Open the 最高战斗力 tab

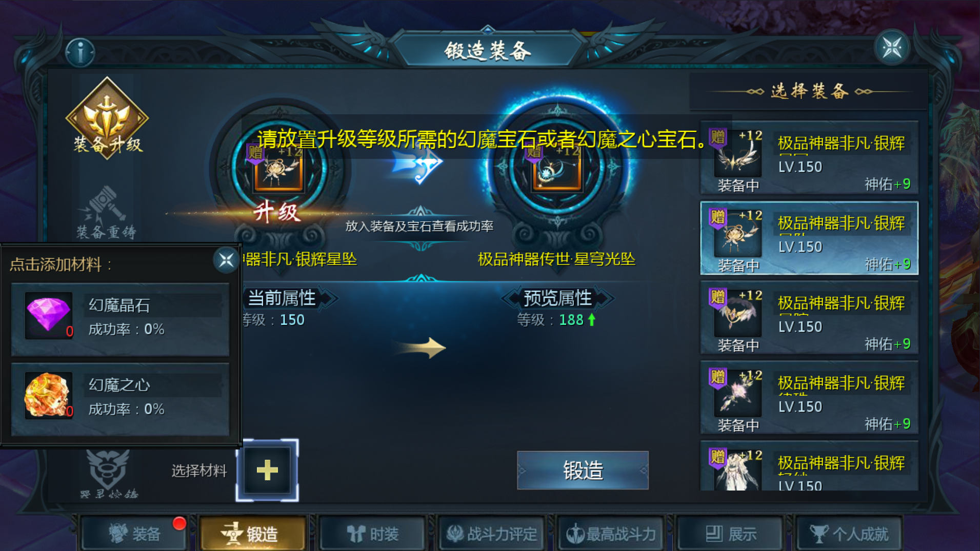coord(611,534)
